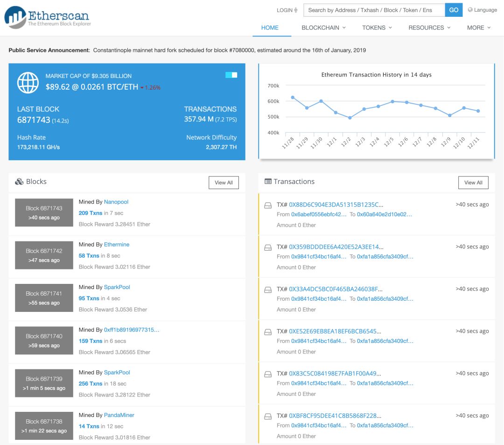504x445 pixels.
Task: Open Block 6871738 tile
Action: pos(44,426)
